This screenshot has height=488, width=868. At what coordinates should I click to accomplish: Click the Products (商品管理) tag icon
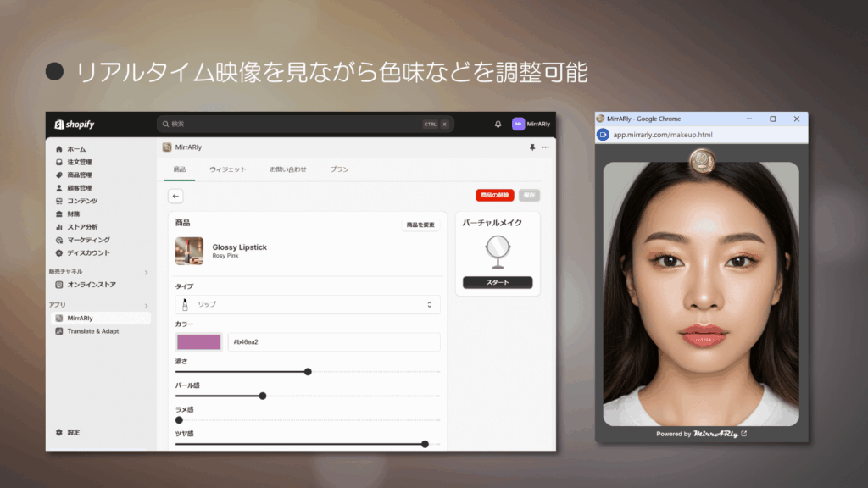(59, 175)
